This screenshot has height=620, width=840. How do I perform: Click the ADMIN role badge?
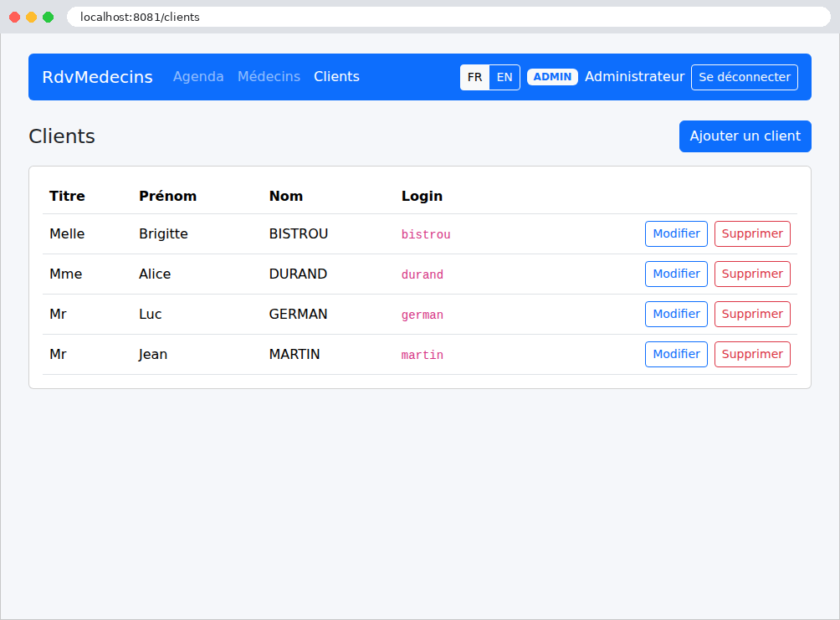click(552, 77)
